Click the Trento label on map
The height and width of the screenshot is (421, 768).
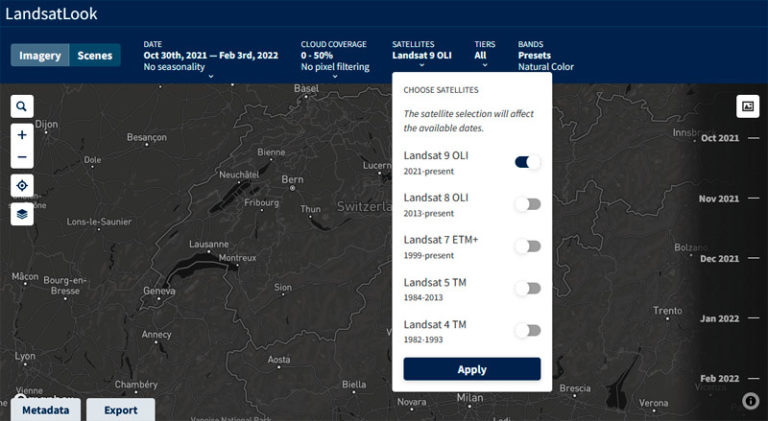[x=667, y=310]
